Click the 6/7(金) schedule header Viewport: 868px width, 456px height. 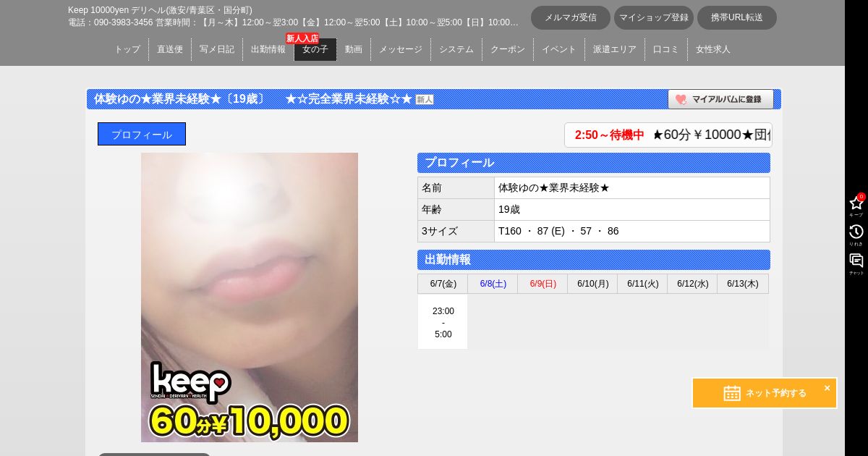443,284
